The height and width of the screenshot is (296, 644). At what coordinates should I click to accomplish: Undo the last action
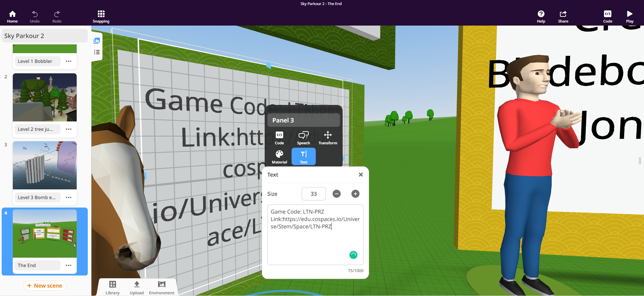point(35,16)
